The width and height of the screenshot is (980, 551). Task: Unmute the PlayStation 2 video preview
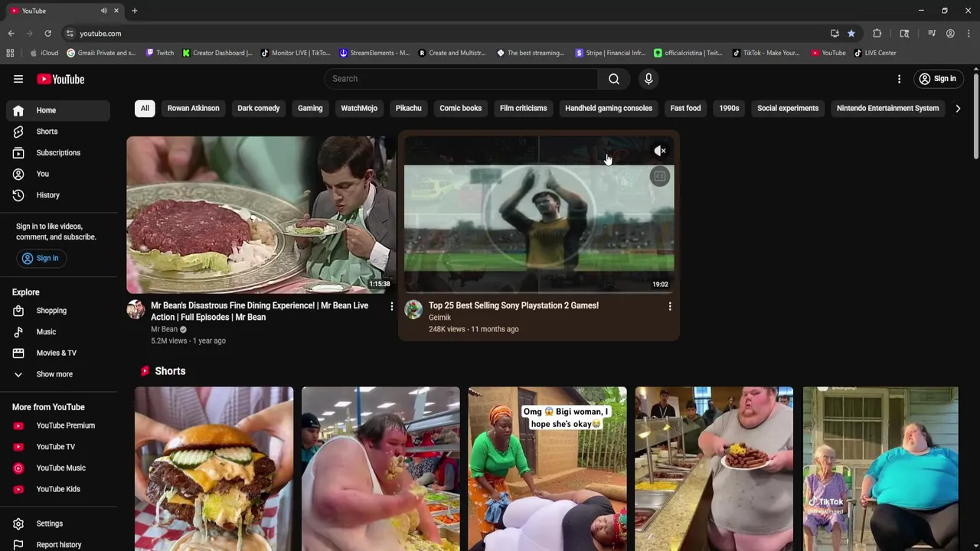click(660, 151)
